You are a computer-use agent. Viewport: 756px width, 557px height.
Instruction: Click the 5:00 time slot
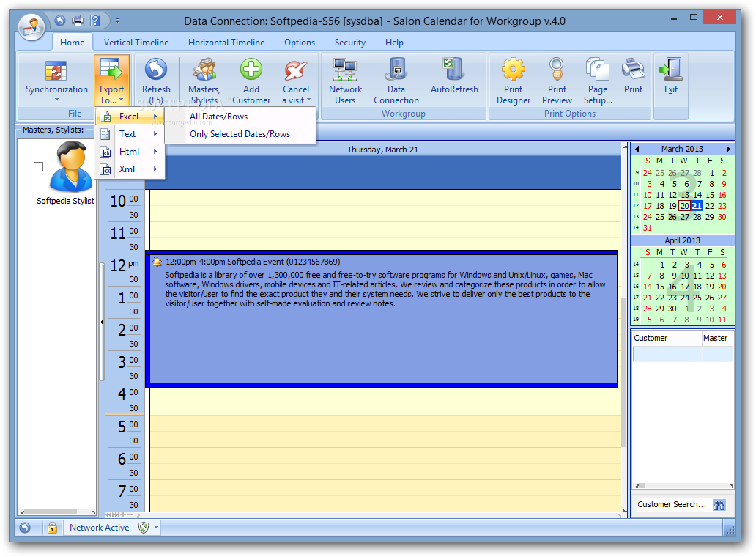(x=386, y=424)
